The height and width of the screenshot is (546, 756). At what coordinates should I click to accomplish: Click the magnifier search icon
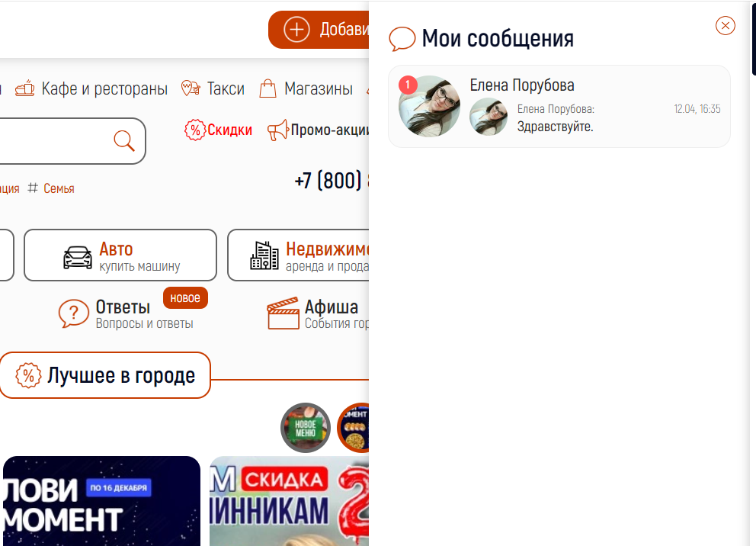pos(124,140)
